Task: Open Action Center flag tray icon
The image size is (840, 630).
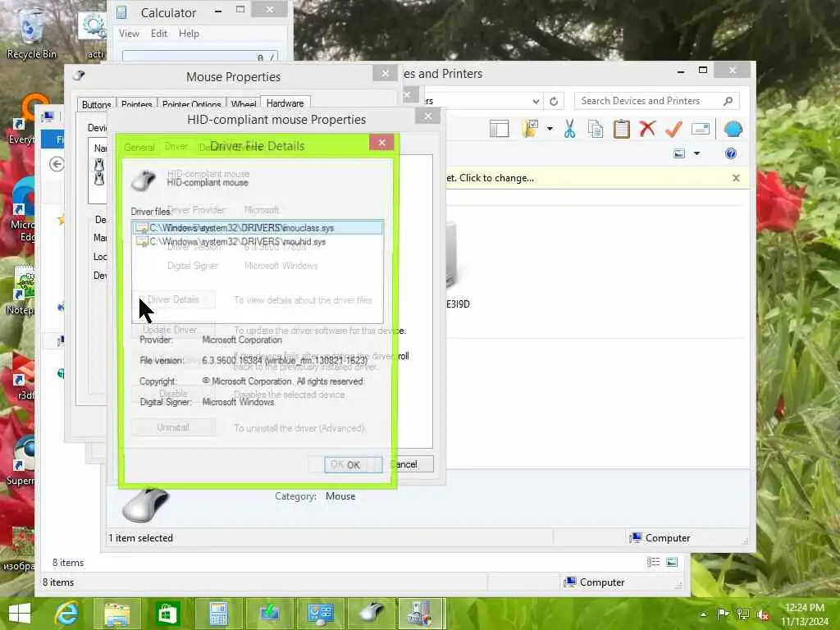Action: [723, 614]
